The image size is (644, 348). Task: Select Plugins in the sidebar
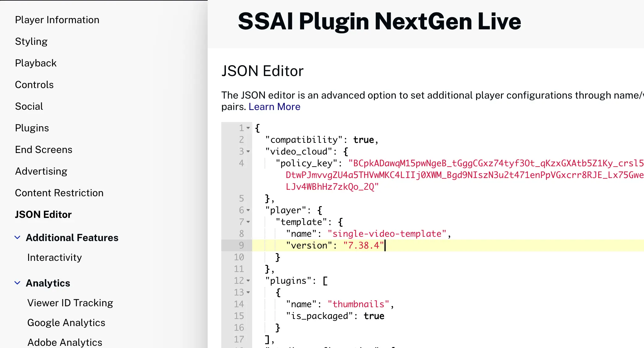[32, 128]
